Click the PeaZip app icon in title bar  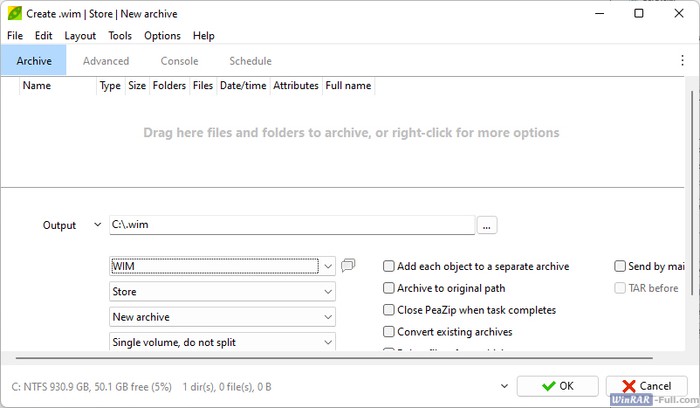[x=13, y=13]
